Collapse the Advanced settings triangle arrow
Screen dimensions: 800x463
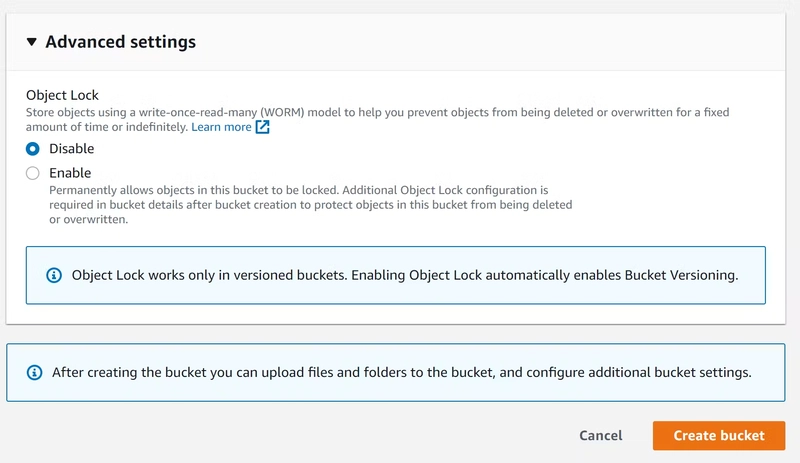pos(32,42)
